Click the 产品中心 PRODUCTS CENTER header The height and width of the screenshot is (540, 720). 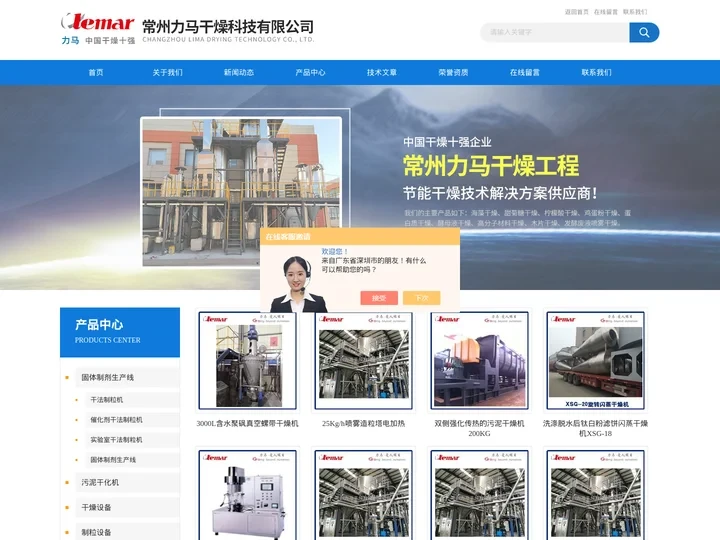120,332
